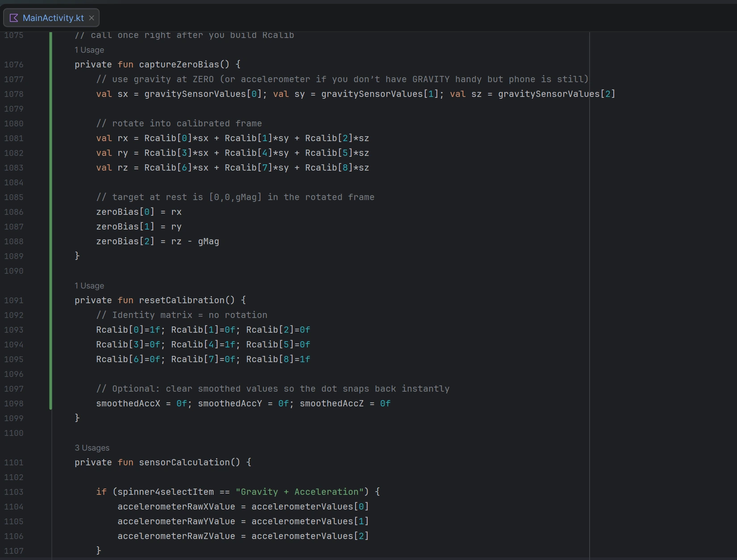Image resolution: width=737 pixels, height=560 pixels.
Task: Click smoothedAccZ on line 1098
Action: 332,403
